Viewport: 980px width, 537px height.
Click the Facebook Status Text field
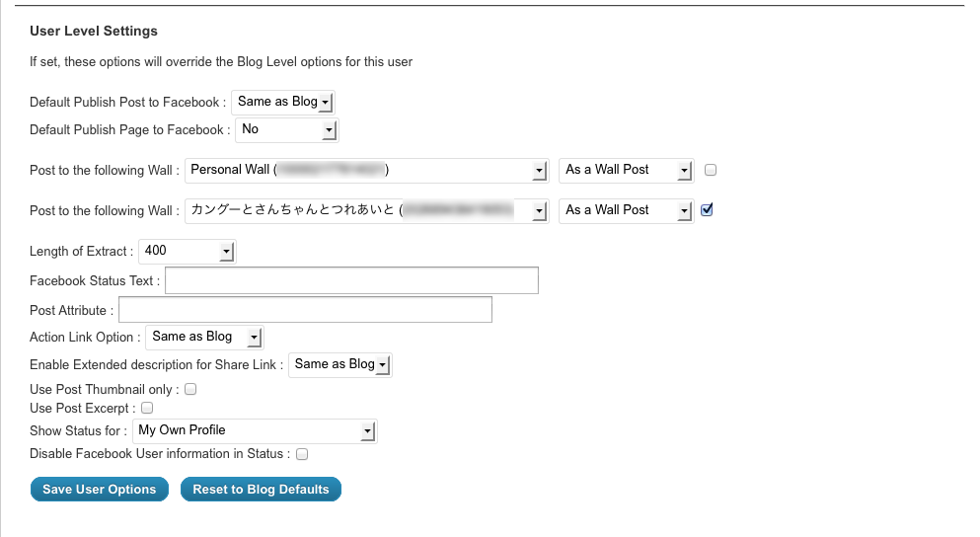(351, 280)
